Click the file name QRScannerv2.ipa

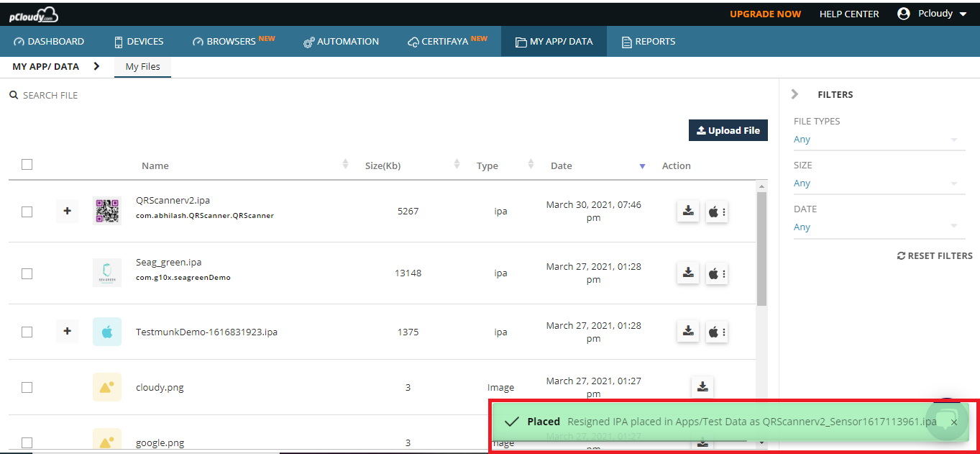(173, 201)
